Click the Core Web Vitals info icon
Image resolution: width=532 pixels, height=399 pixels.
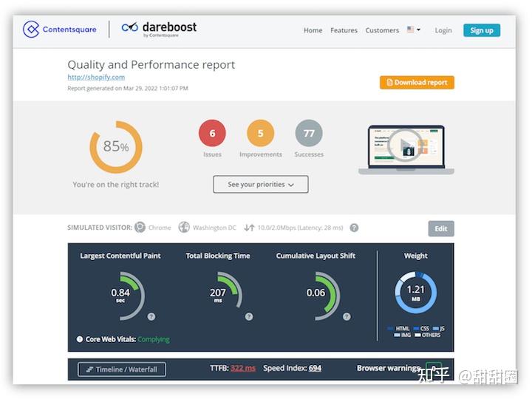tap(80, 339)
